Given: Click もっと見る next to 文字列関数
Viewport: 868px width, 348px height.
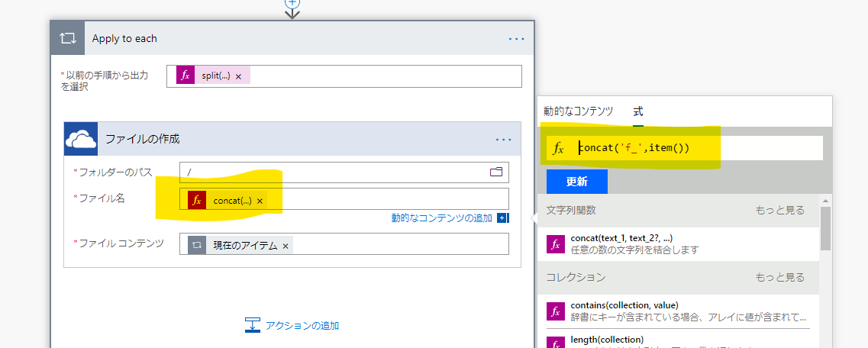Looking at the screenshot, I should coord(780,210).
